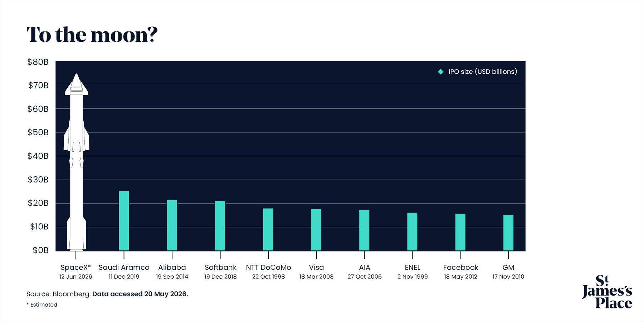Click the AIA bar
This screenshot has height=322, width=644.
(x=364, y=230)
